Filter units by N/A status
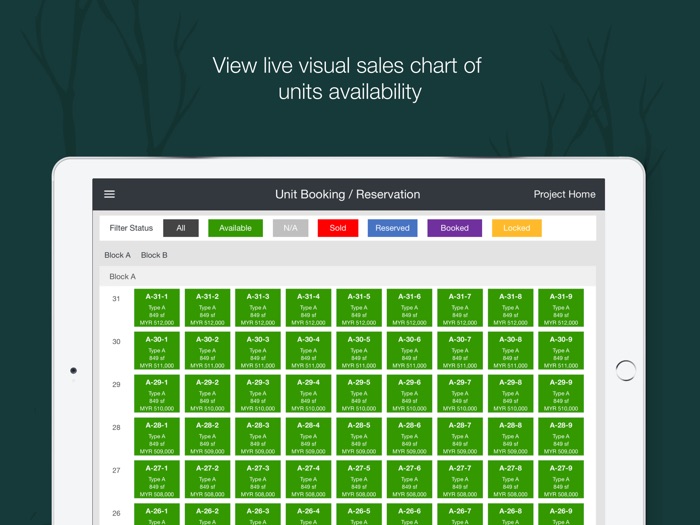The height and width of the screenshot is (525, 700). coord(290,228)
